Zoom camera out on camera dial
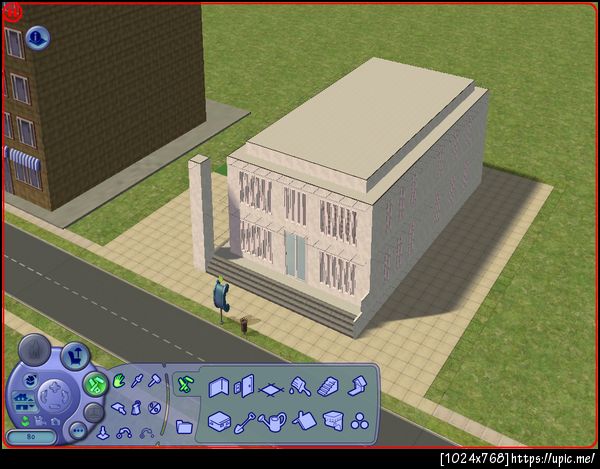Image resolution: width=600 pixels, height=469 pixels. [54, 407]
